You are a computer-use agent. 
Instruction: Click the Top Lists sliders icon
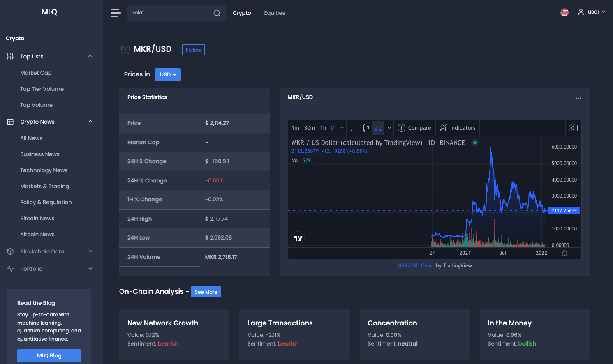tap(10, 56)
